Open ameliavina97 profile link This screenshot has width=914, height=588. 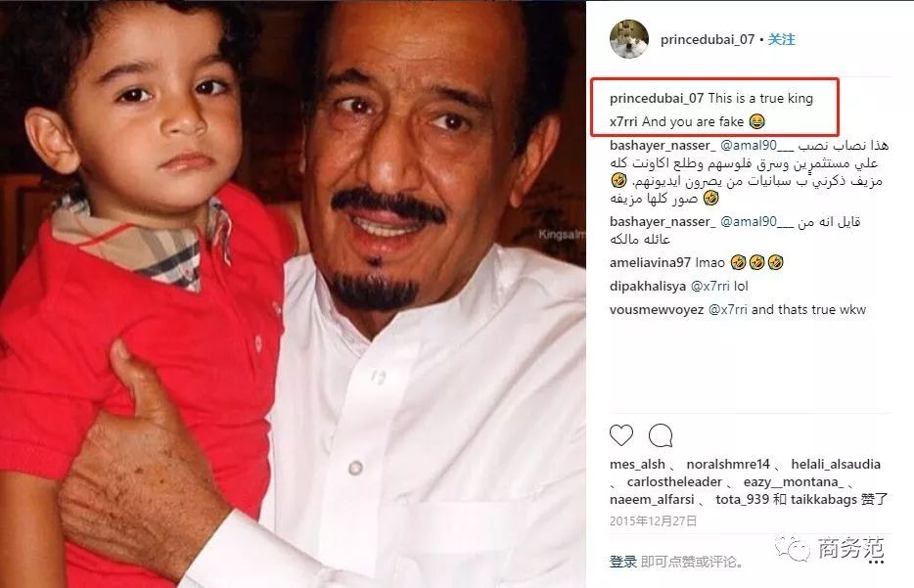(x=650, y=263)
